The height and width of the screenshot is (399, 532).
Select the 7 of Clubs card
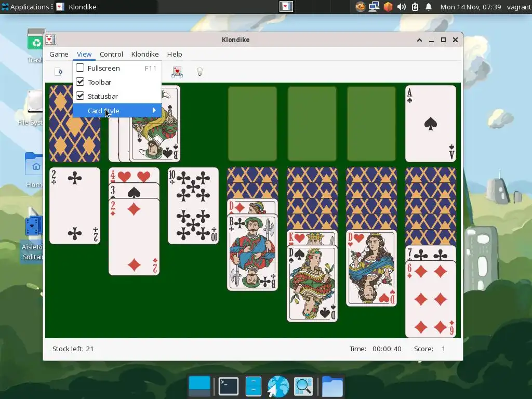click(431, 253)
